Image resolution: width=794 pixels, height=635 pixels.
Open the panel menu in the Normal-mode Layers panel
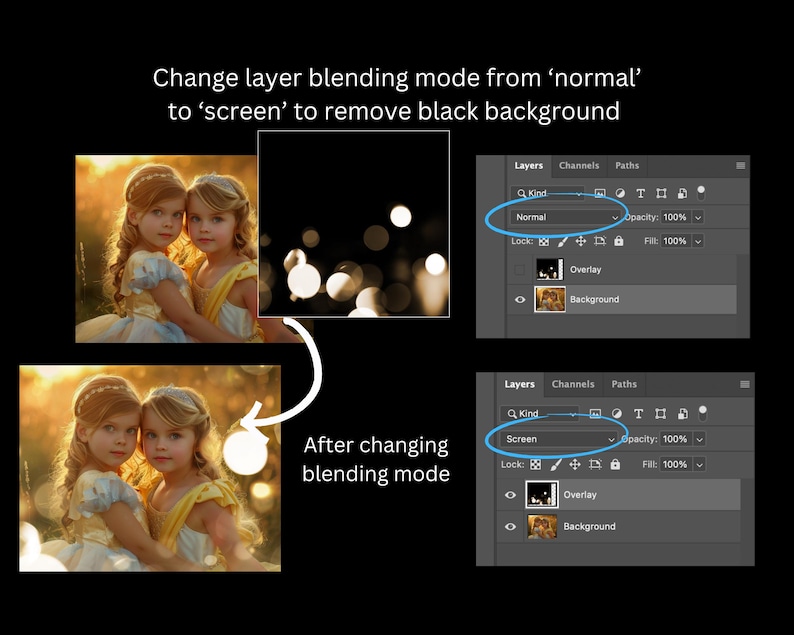740,166
